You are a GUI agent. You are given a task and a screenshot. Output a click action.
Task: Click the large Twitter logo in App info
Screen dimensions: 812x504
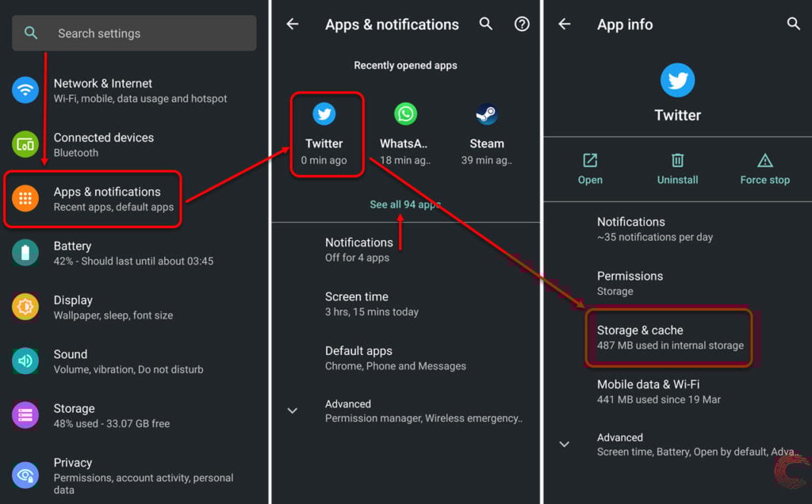point(677,80)
